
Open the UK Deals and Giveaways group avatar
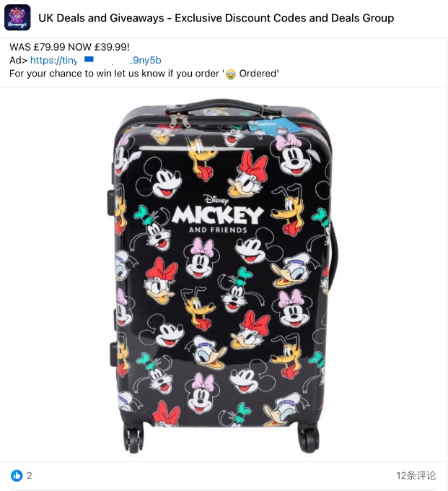[17, 17]
